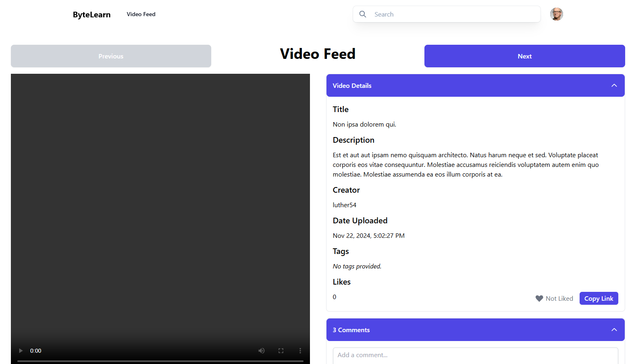Click the disabled Previous button
632x364 pixels.
(111, 56)
